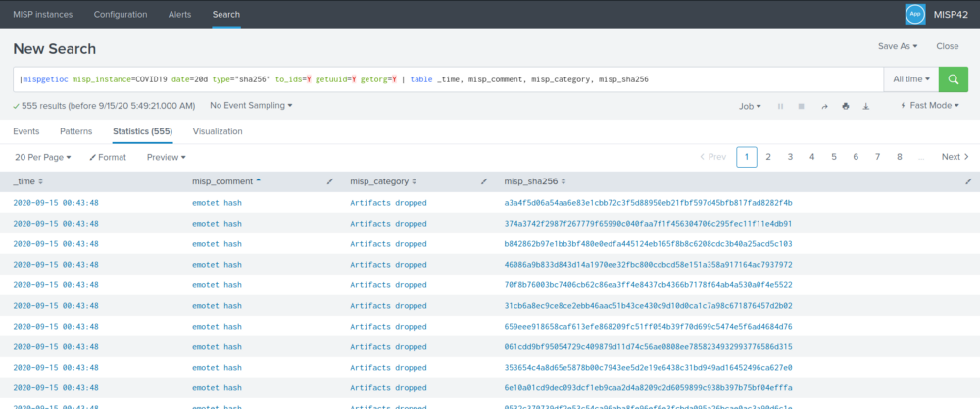Open the Save As dropdown
Screen dimensions: 980x409
[898, 46]
